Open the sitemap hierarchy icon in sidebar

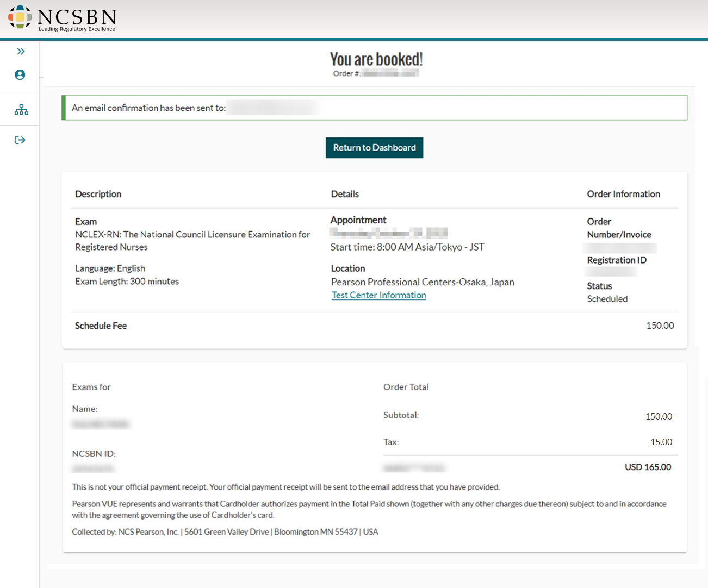[x=21, y=110]
